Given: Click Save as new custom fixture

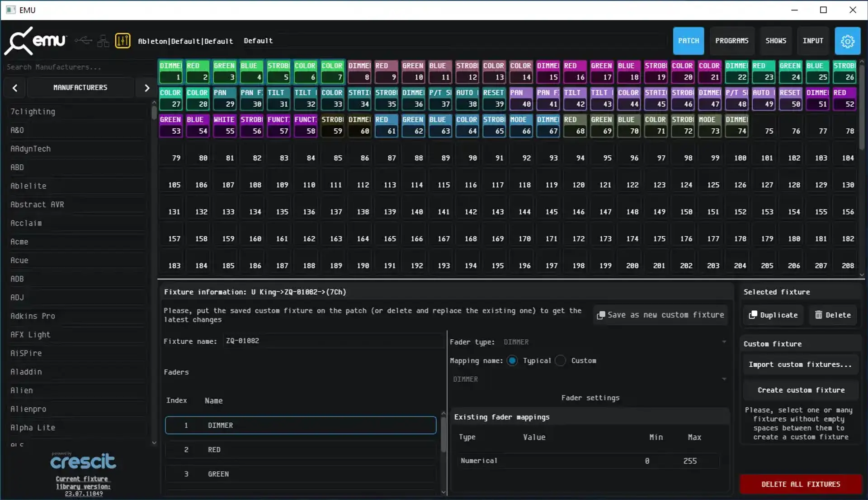Looking at the screenshot, I should [660, 315].
